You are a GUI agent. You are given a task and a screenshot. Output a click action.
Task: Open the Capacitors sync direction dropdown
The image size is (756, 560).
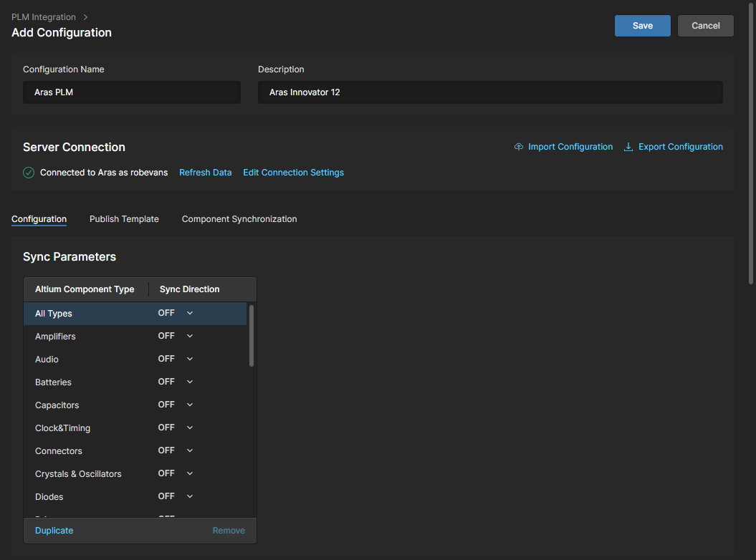[x=190, y=405]
